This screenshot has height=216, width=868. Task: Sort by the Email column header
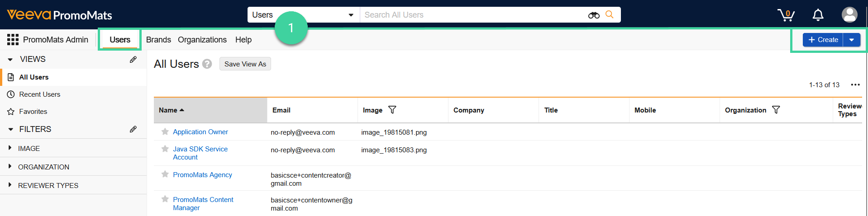pos(312,110)
